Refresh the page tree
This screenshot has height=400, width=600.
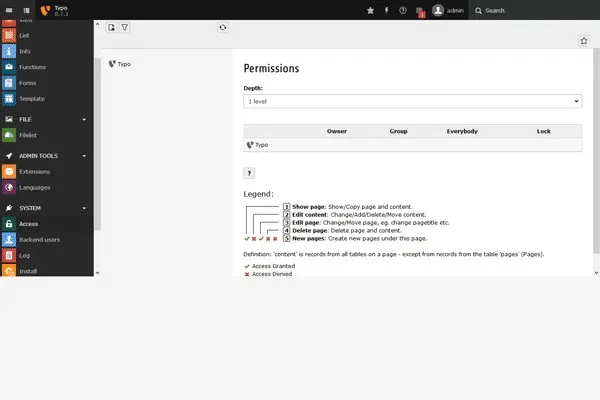point(223,28)
